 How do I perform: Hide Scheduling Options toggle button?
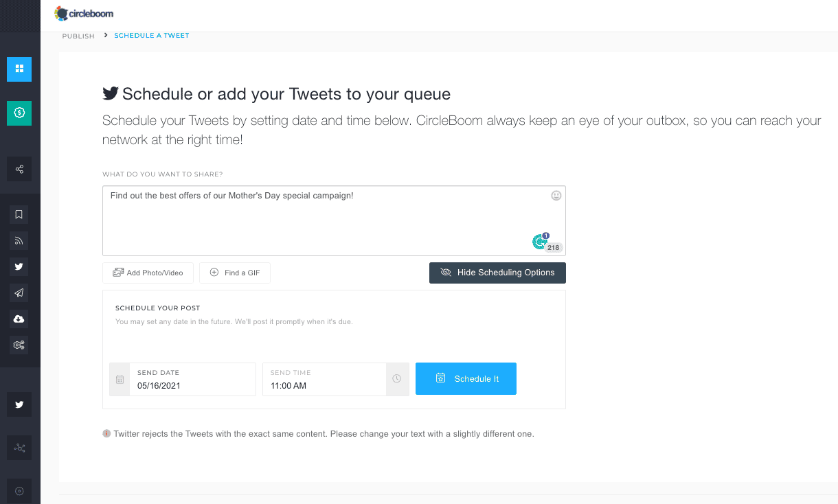497,273
